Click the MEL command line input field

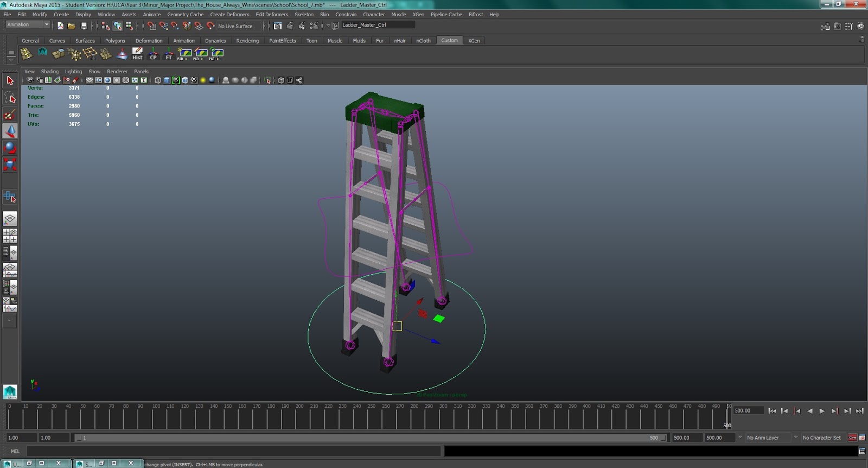click(233, 451)
